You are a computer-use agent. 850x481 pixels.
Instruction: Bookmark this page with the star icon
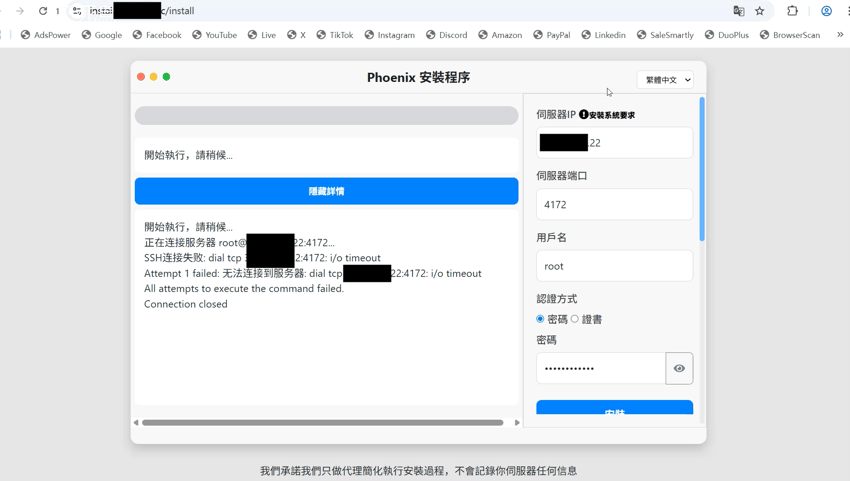click(759, 11)
